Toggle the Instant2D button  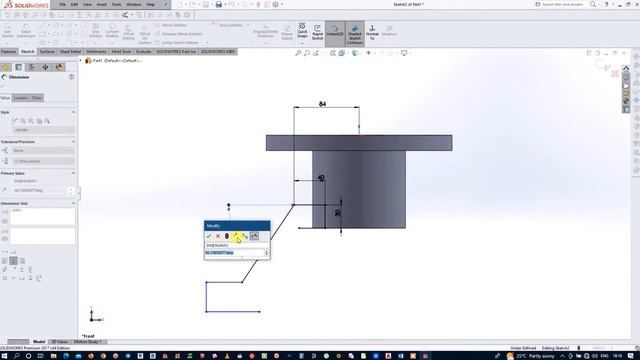335,32
